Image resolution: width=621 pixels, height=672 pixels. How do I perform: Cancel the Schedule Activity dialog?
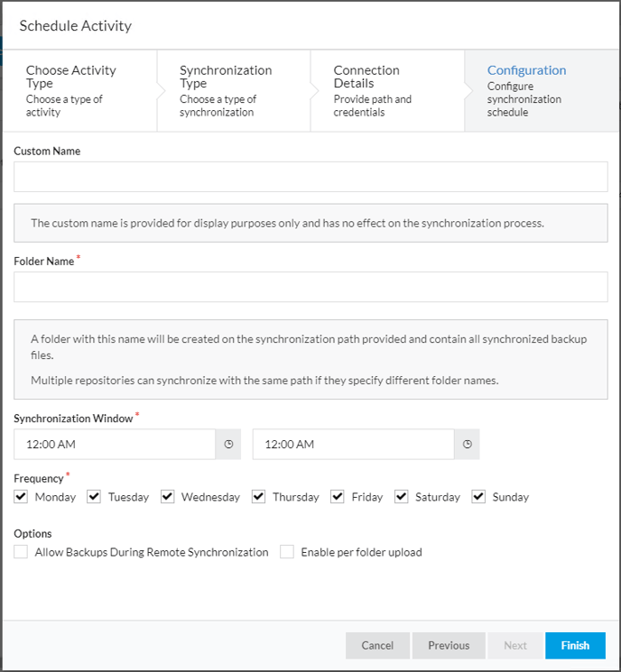[377, 646]
